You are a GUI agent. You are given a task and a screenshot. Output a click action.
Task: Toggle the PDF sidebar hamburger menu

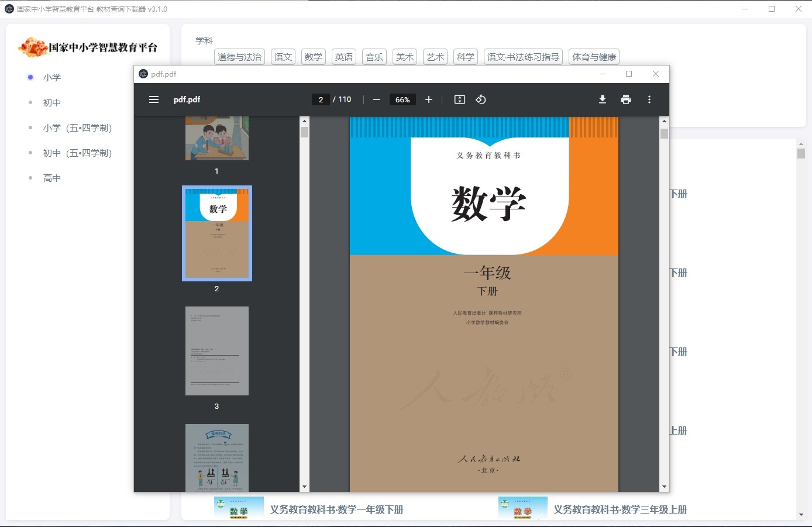click(x=154, y=99)
